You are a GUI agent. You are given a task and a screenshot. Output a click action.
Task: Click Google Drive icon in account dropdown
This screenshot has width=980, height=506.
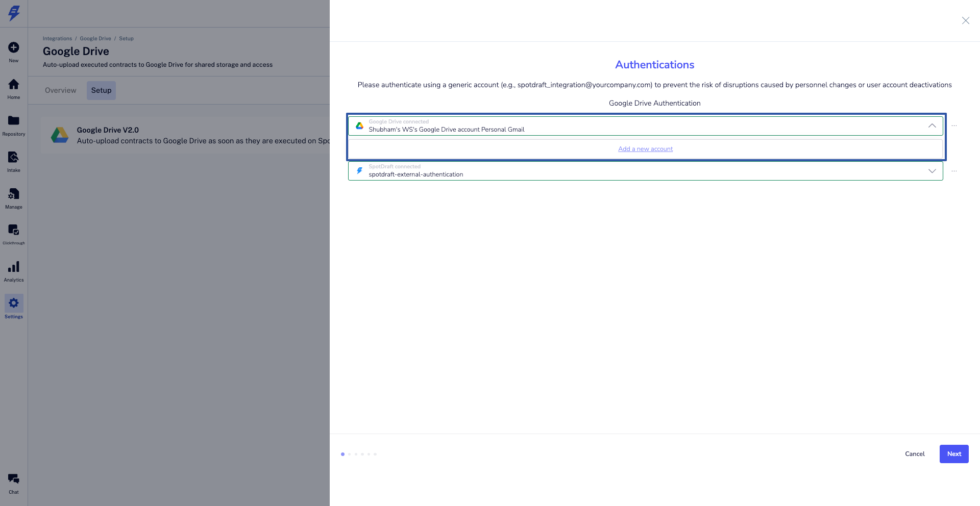359,125
